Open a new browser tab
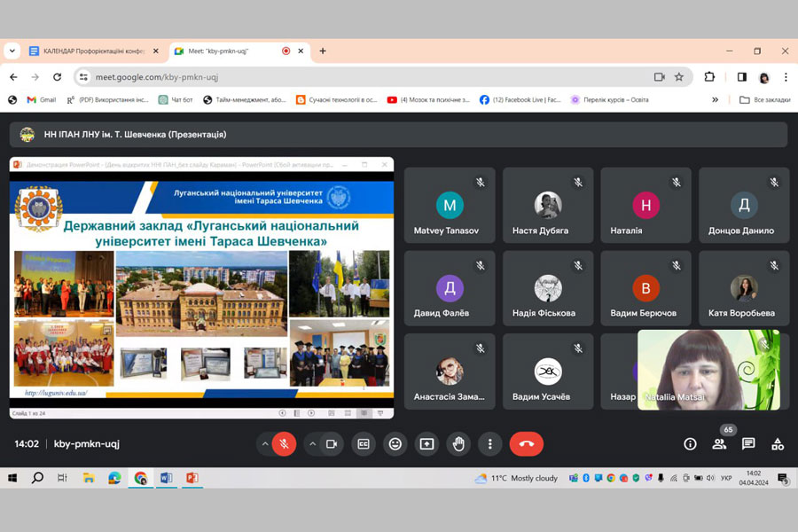 [x=323, y=51]
